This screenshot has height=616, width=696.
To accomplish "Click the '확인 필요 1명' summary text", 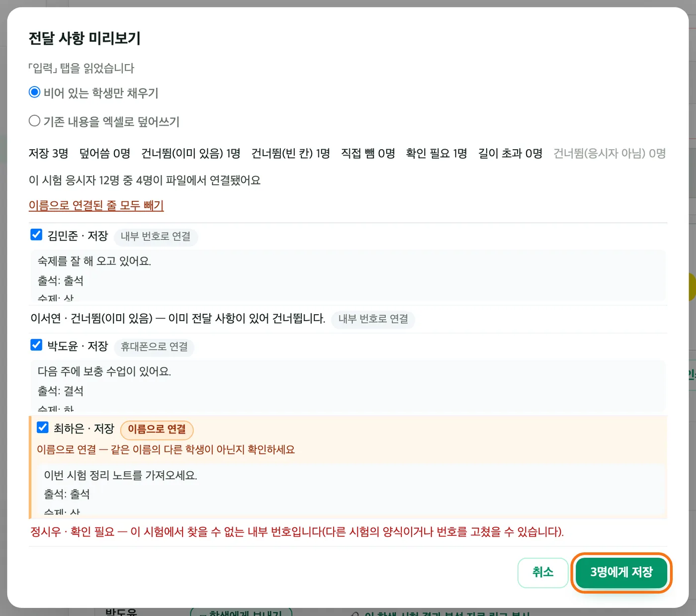I will [x=436, y=154].
